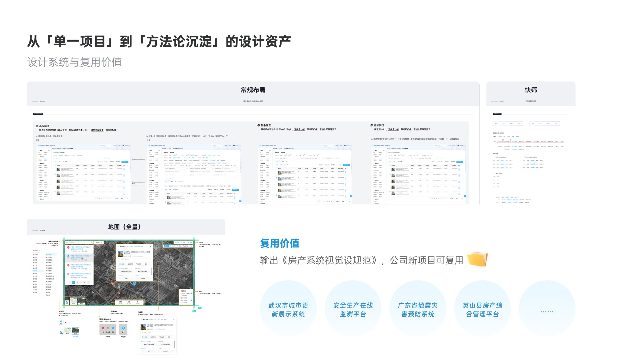The image size is (644, 362).
Task: Click the grey no-data pin on the satellite map
Action: tap(119, 287)
